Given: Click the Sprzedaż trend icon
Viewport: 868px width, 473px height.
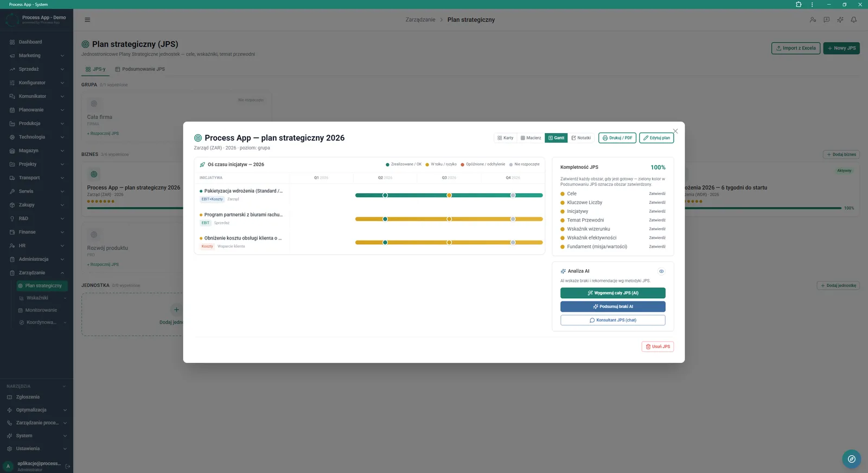Looking at the screenshot, I should (12, 69).
